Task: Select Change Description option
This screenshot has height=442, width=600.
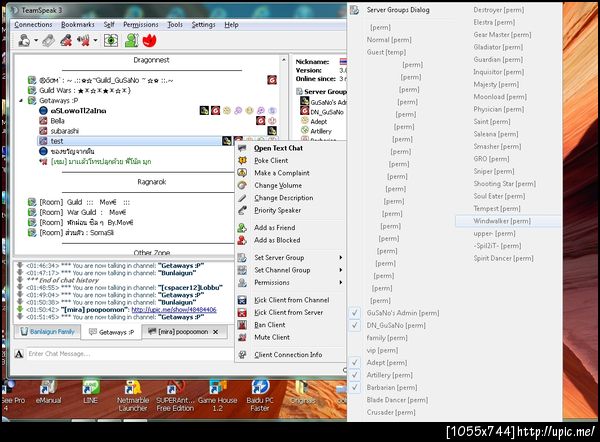Action: click(x=290, y=198)
